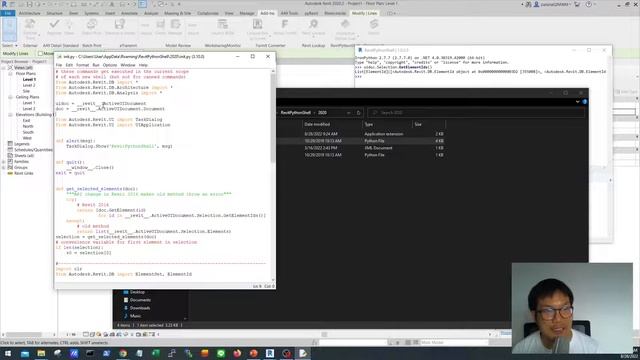
Task: Click the Schedules/Quantities browser icon
Action: [x=10, y=150]
